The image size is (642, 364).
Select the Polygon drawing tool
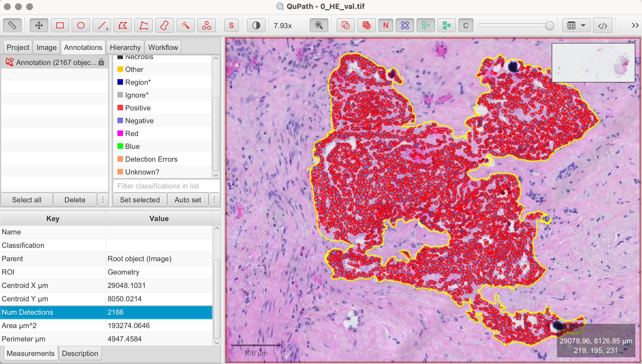pyautogui.click(x=122, y=25)
